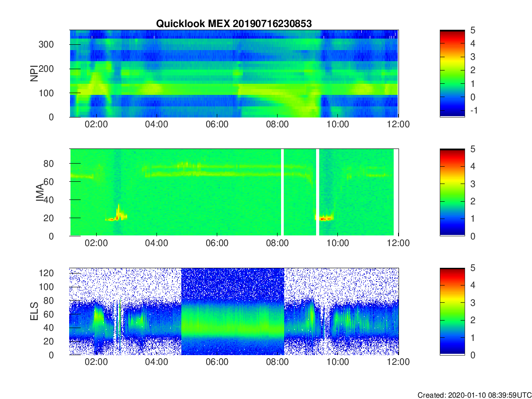This screenshot has height=399, width=532.
Task: Click the "02:00" tick under the IMA panel
Action: click(x=96, y=243)
